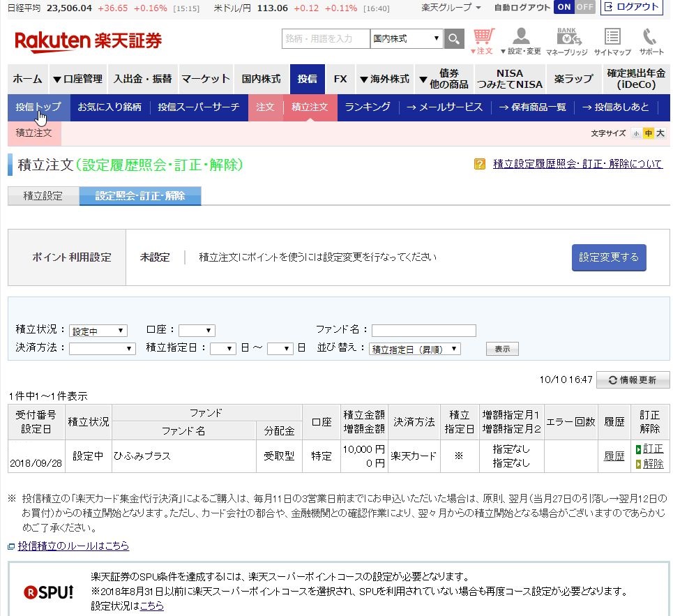The image size is (673, 616).
Task: Open the ホーム main menu
Action: click(x=28, y=79)
